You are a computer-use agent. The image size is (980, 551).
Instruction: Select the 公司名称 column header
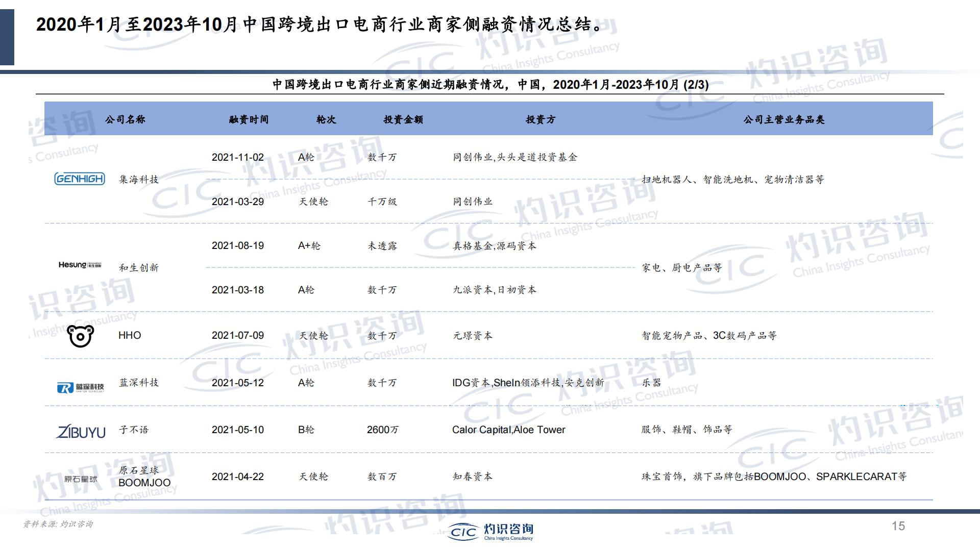(x=125, y=119)
